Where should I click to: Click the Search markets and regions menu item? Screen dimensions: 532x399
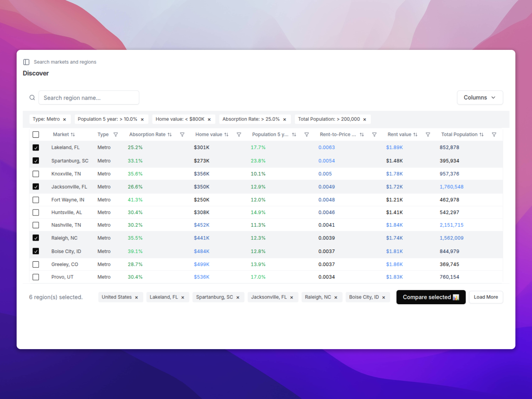coord(65,62)
